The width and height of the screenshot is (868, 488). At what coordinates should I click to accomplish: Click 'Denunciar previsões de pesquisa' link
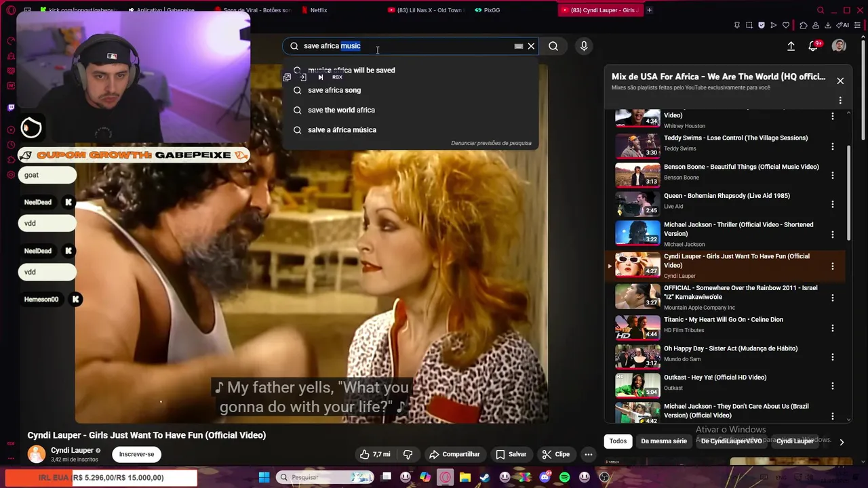pyautogui.click(x=491, y=143)
